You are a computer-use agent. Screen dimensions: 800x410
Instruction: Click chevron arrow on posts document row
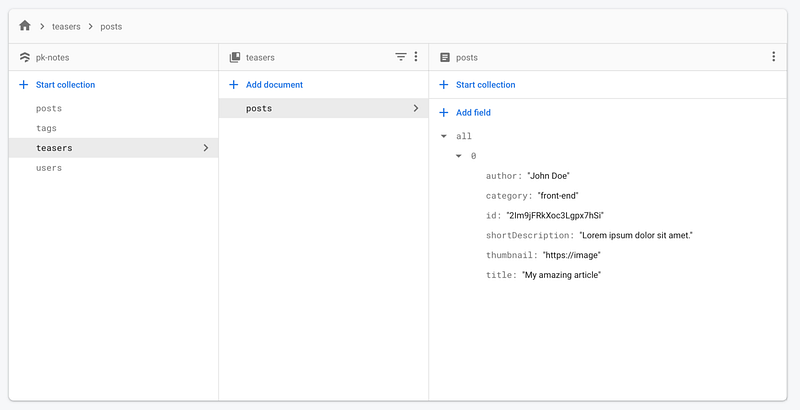416,108
